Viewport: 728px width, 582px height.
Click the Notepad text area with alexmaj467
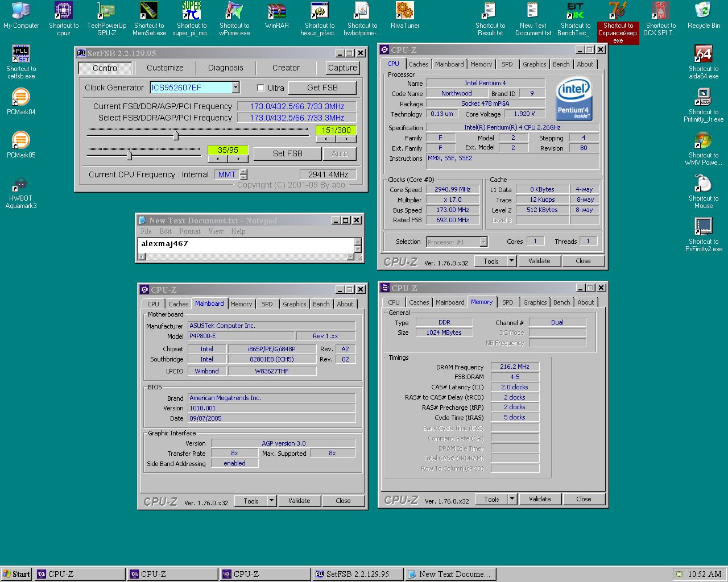pyautogui.click(x=246, y=245)
